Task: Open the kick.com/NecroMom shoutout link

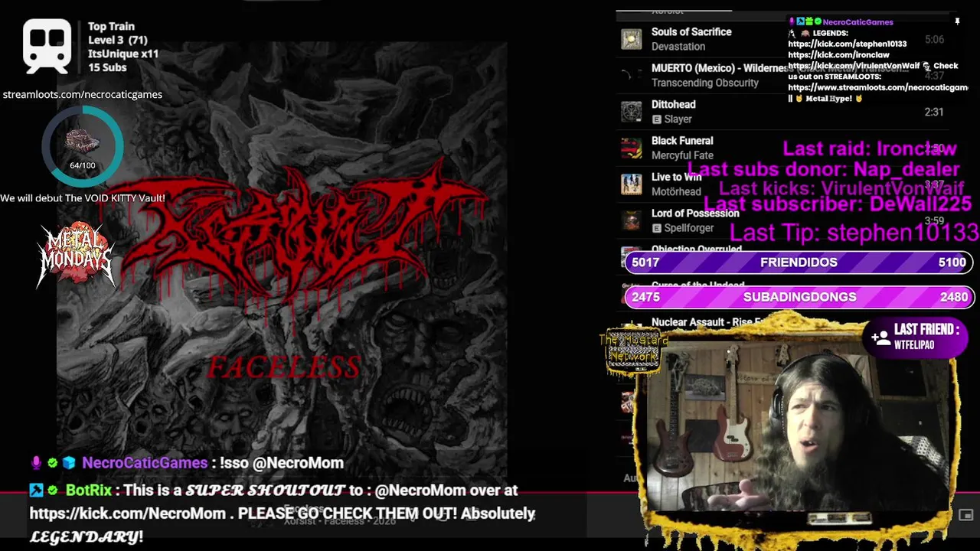Action: (x=128, y=514)
